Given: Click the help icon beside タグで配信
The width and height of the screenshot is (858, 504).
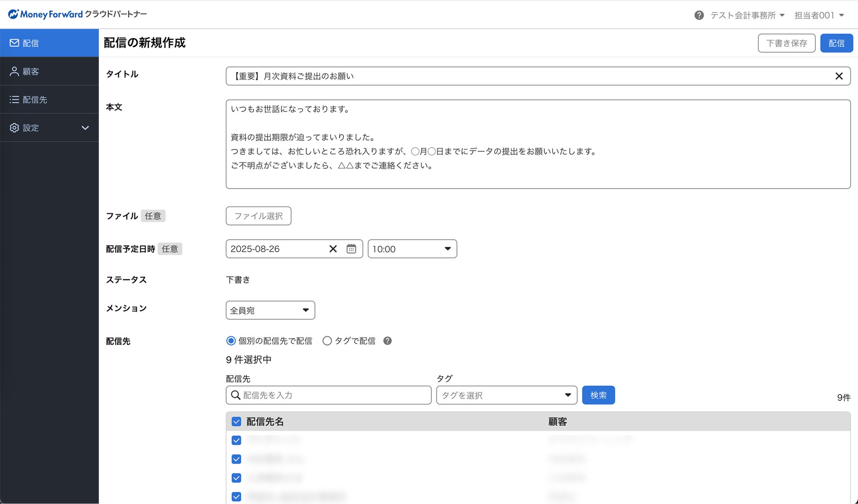Looking at the screenshot, I should pyautogui.click(x=387, y=341).
